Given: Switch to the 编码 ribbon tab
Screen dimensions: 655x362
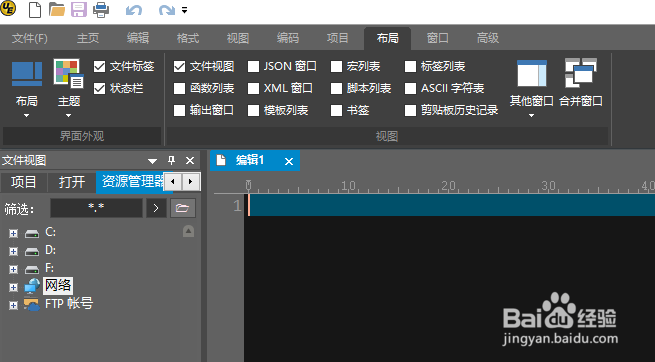Looking at the screenshot, I should [288, 38].
